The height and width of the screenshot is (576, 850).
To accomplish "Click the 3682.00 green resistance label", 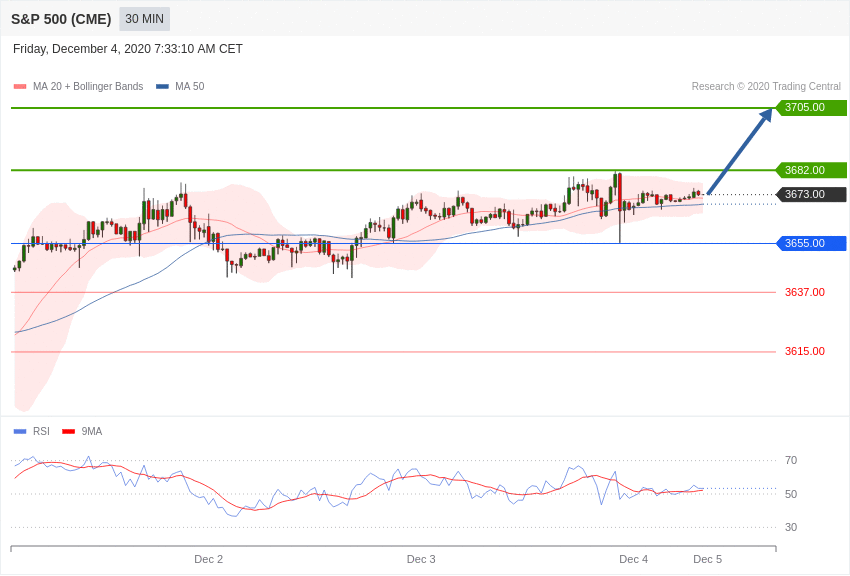I will (812, 170).
